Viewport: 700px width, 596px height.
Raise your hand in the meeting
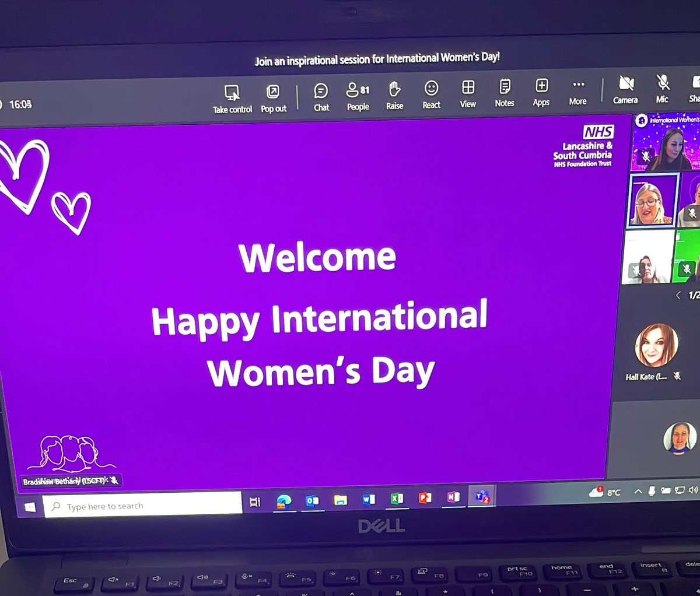395,95
